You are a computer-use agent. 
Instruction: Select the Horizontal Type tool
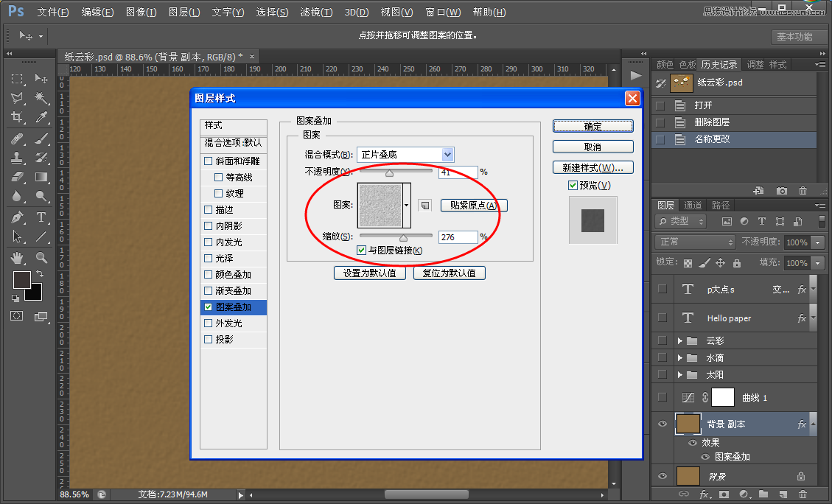point(41,217)
